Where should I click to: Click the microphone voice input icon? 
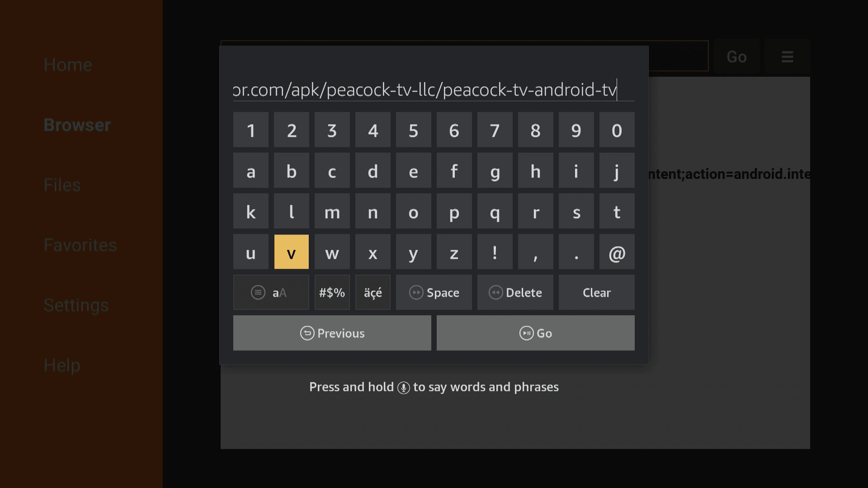[403, 387]
